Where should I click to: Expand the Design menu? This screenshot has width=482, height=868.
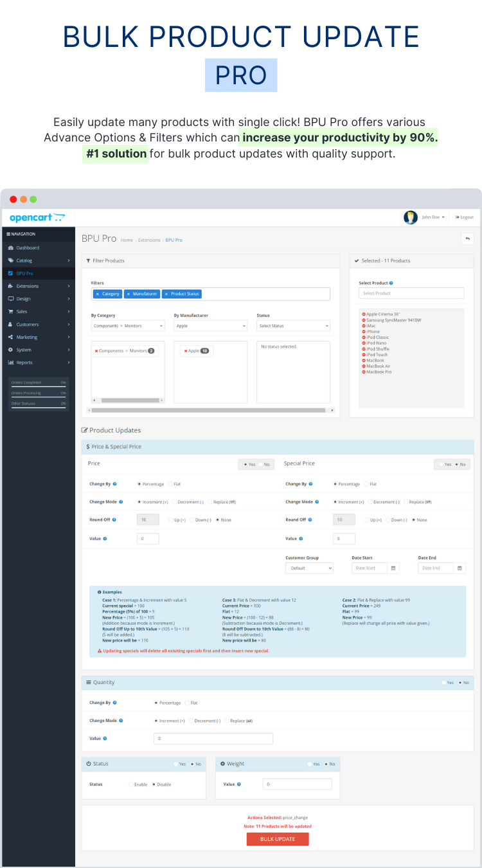[x=39, y=299]
